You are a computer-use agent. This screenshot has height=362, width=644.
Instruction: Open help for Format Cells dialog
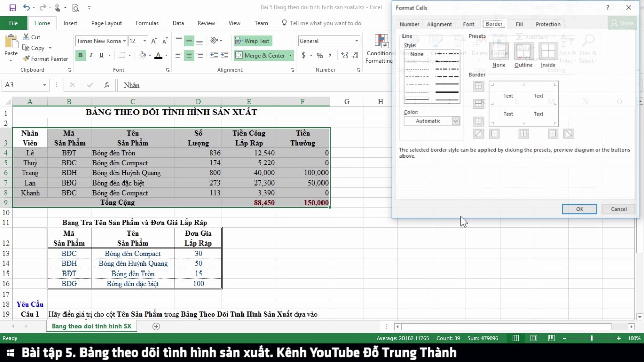click(x=608, y=8)
